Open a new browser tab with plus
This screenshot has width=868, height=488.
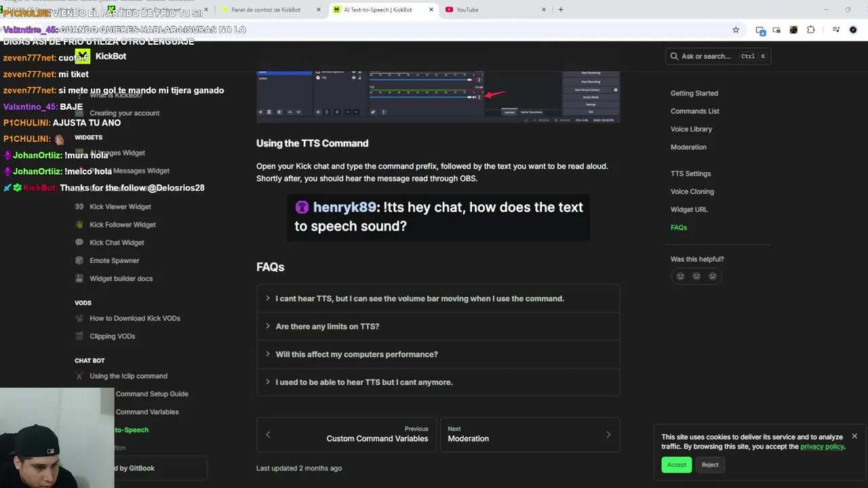560,9
